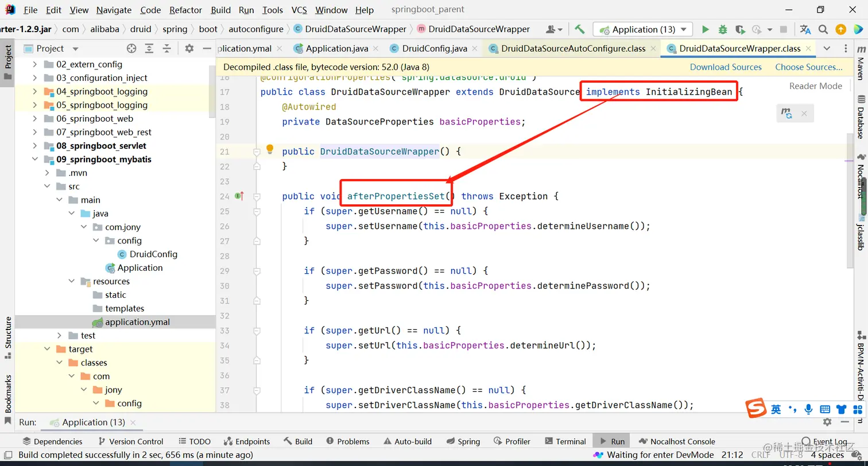
Task: Click the implements-method gutter icon on line 24
Action: pos(239,196)
